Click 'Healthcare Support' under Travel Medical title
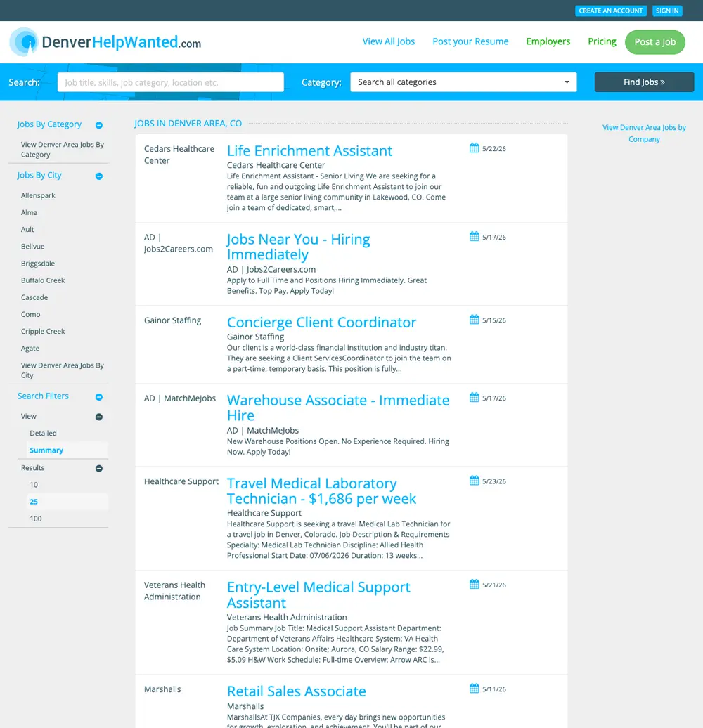The image size is (703, 728). click(x=264, y=513)
